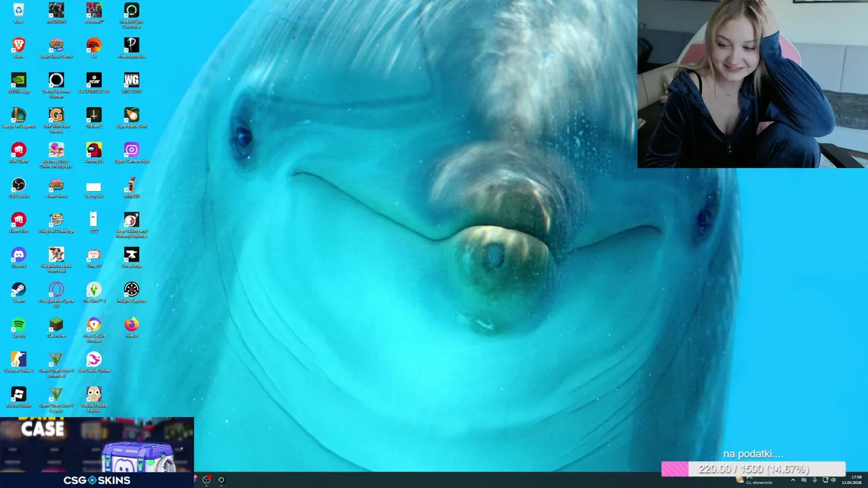Select the OBS Studio desktop icon

click(18, 188)
